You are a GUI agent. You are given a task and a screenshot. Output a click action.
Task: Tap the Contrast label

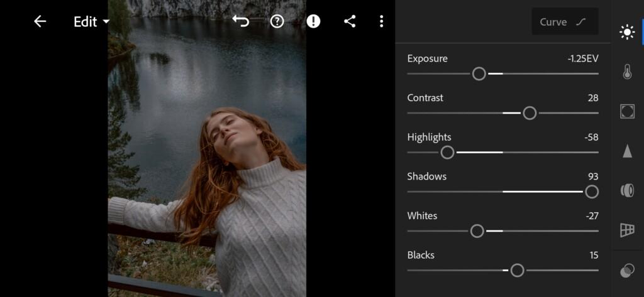click(425, 98)
